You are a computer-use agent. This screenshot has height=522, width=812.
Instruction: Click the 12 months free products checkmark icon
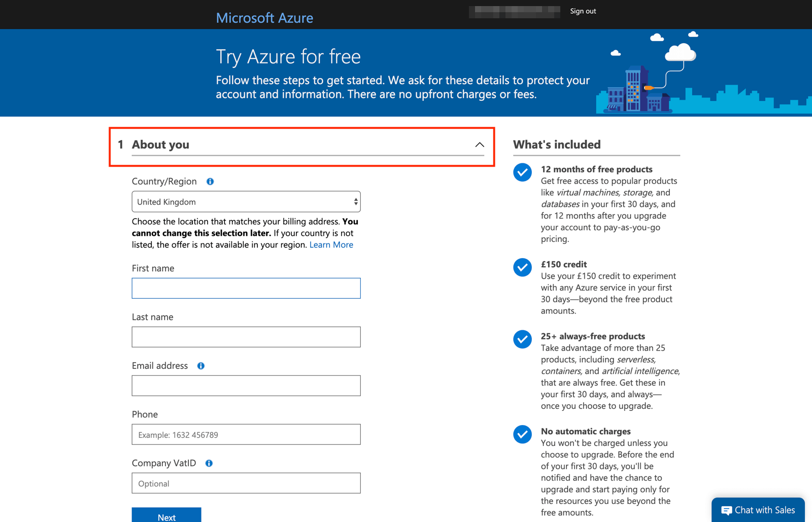[522, 172]
